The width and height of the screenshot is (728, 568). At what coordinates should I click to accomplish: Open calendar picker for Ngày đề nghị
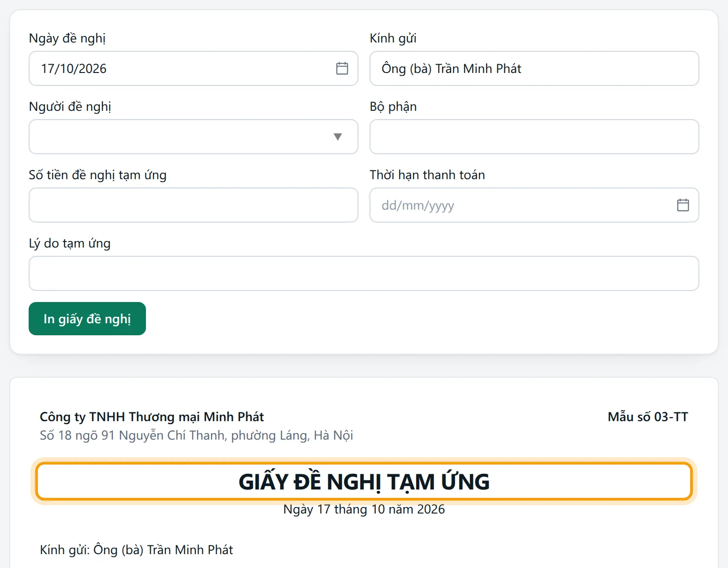click(342, 68)
